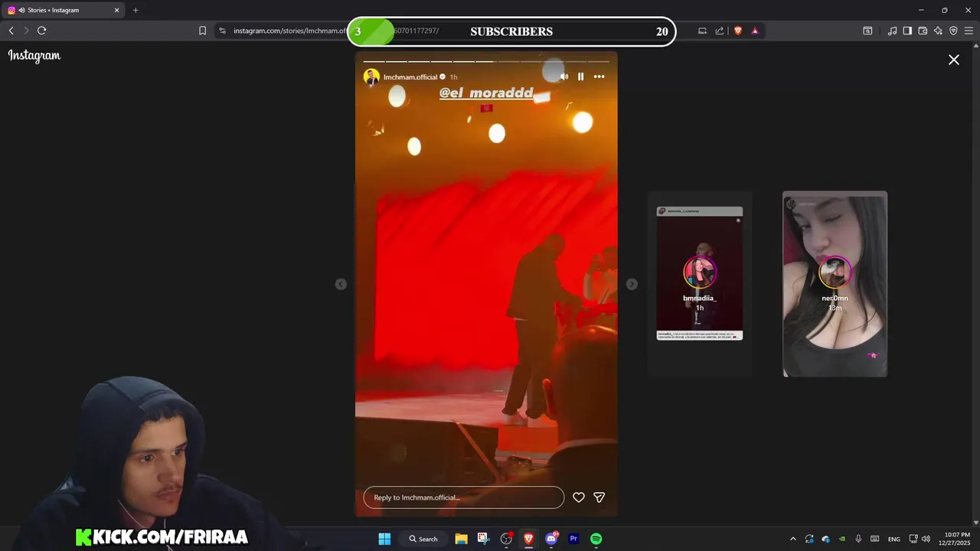
Task: Open the @el_moraddd mention
Action: click(486, 93)
